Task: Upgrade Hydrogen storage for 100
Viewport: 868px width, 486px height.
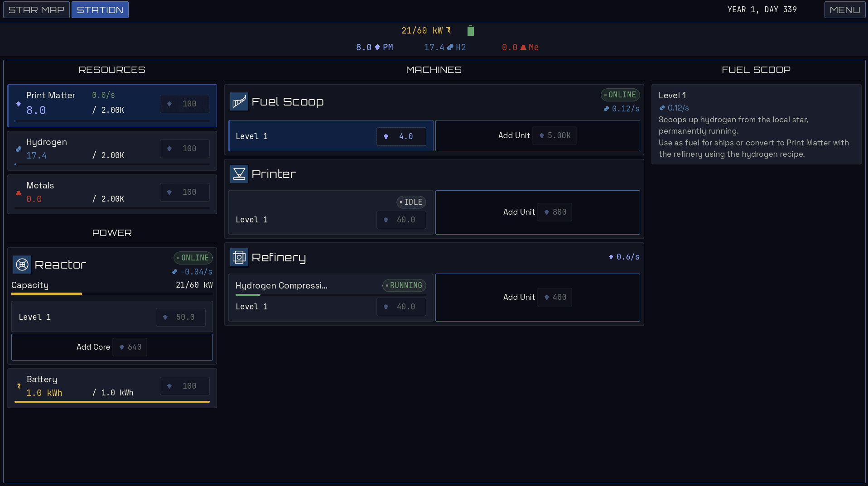Action: click(185, 149)
